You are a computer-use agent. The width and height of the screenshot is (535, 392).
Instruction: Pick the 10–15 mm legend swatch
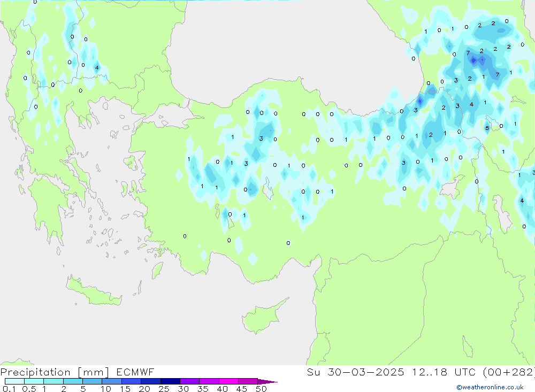click(x=112, y=381)
